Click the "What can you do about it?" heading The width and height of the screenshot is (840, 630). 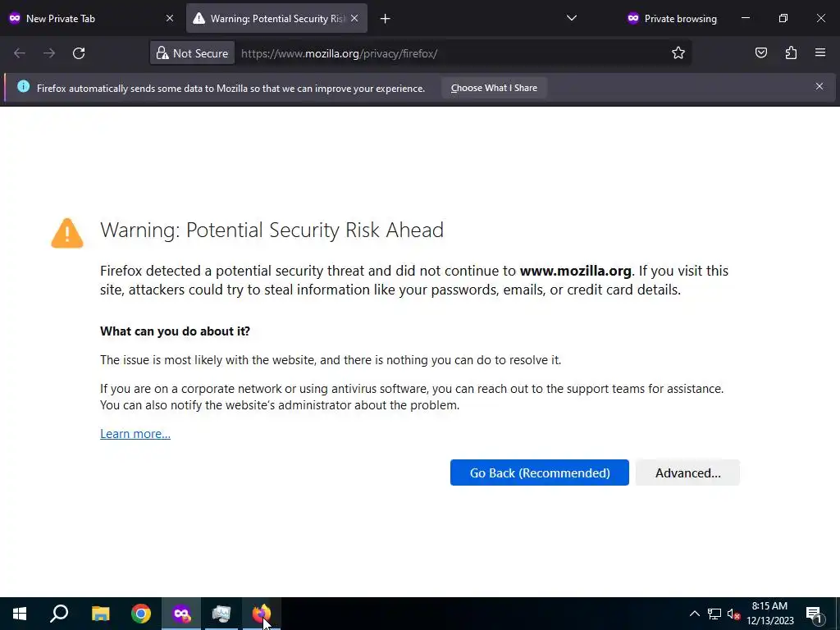pyautogui.click(x=176, y=331)
